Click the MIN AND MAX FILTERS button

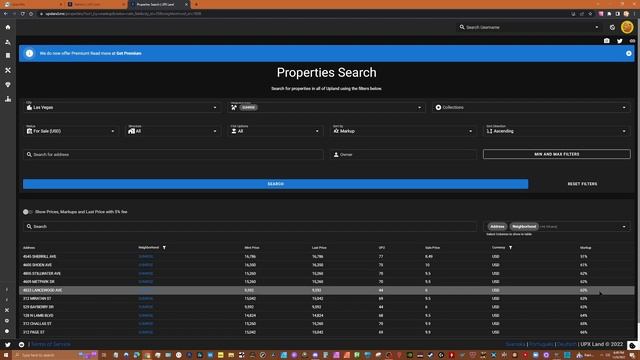[x=557, y=154]
